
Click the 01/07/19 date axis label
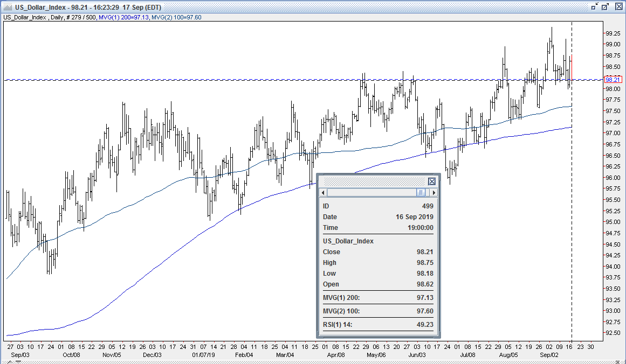click(204, 355)
